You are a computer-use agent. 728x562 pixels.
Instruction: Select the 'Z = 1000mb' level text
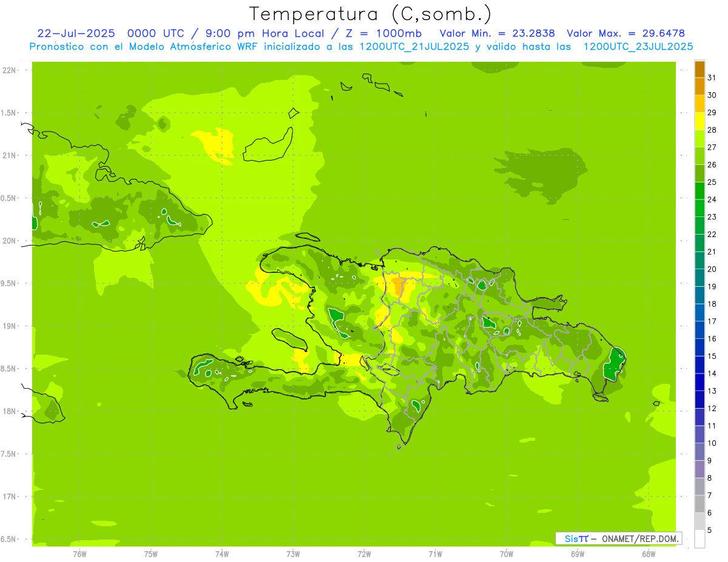(x=383, y=33)
